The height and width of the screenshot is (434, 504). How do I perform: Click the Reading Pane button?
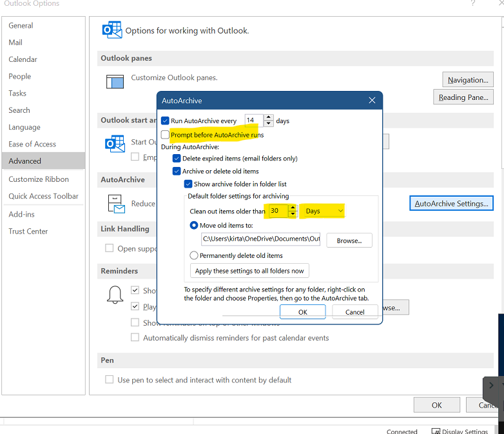[463, 97]
